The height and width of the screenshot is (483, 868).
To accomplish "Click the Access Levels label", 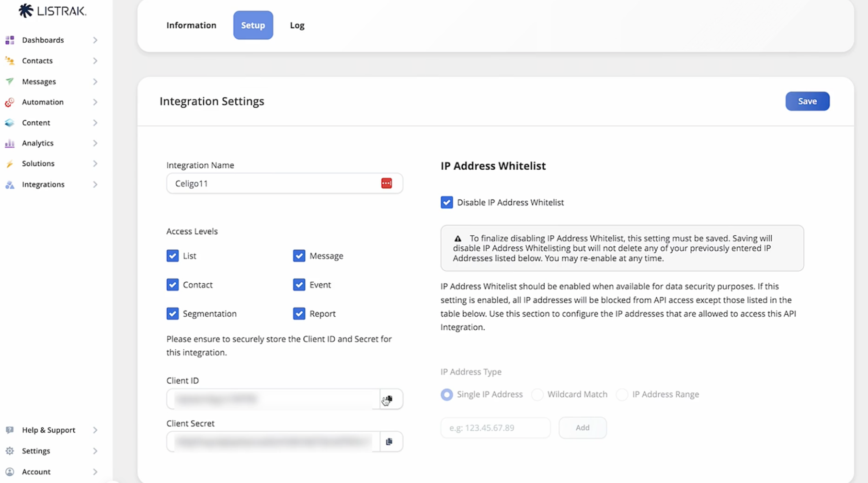I will coord(192,231).
